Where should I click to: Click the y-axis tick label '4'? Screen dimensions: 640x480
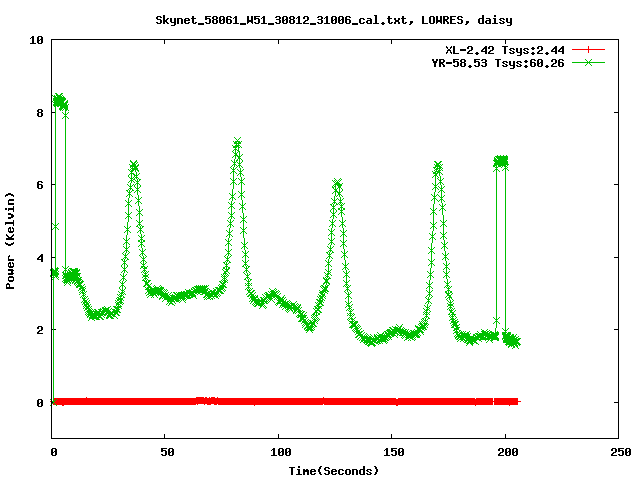click(x=40, y=258)
